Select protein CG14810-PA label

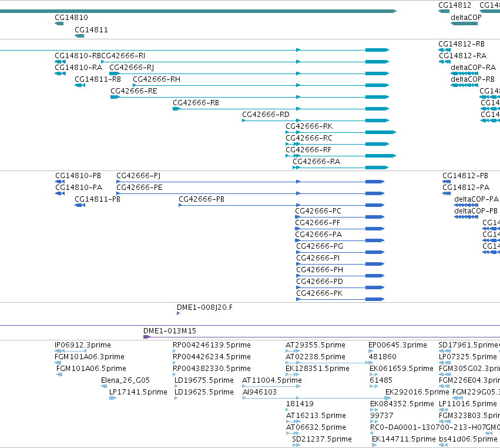click(79, 188)
